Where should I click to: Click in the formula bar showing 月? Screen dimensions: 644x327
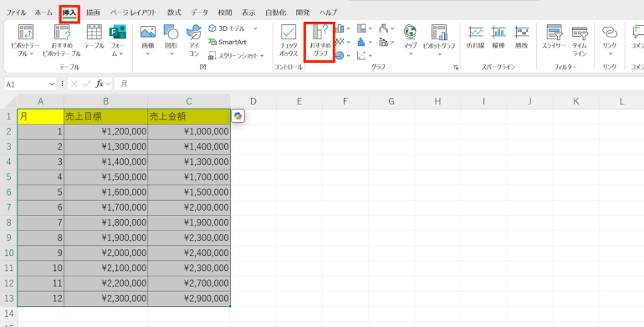coord(380,84)
